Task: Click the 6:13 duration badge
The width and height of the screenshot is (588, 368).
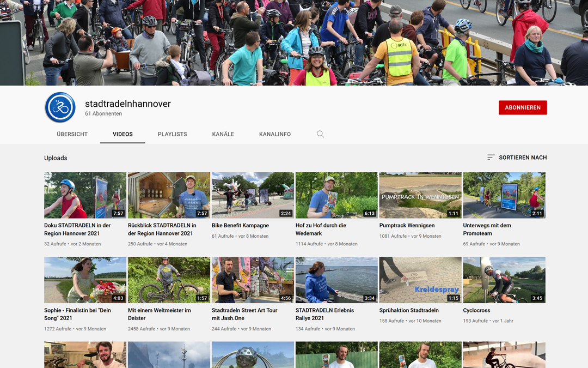Action: [x=369, y=213]
